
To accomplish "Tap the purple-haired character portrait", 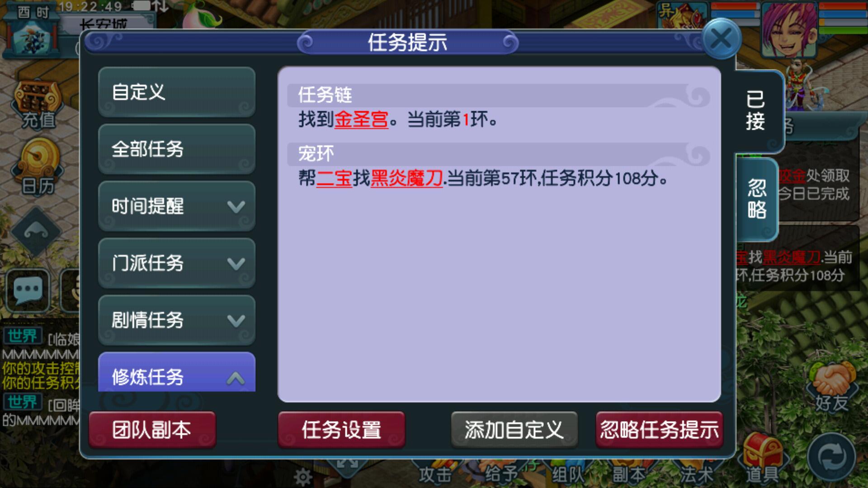I will [789, 30].
